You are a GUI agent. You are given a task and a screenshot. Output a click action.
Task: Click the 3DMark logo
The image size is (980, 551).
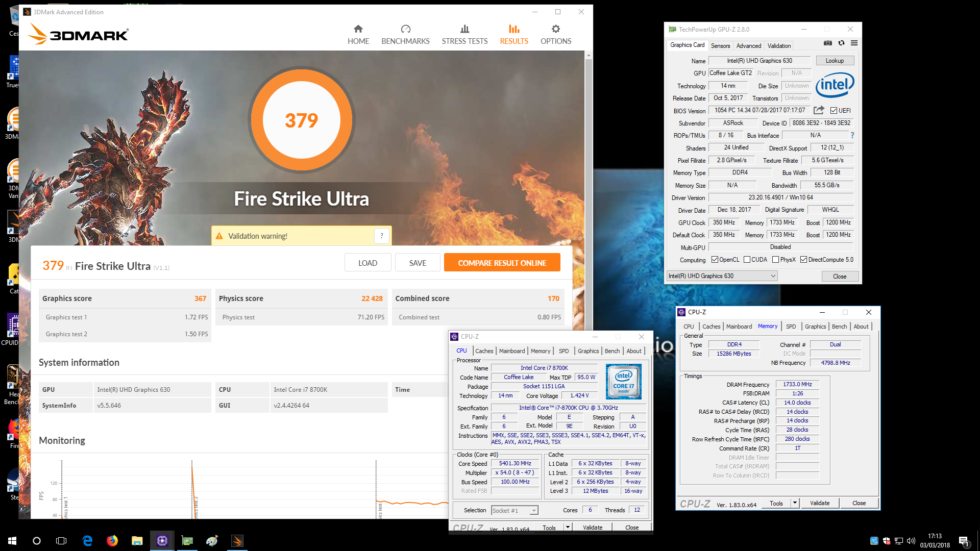[78, 34]
